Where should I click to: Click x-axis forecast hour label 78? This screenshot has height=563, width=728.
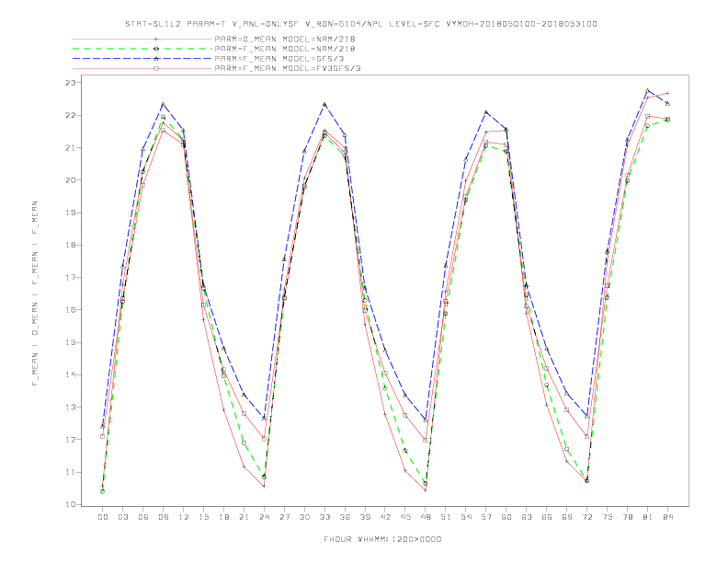coord(627,517)
